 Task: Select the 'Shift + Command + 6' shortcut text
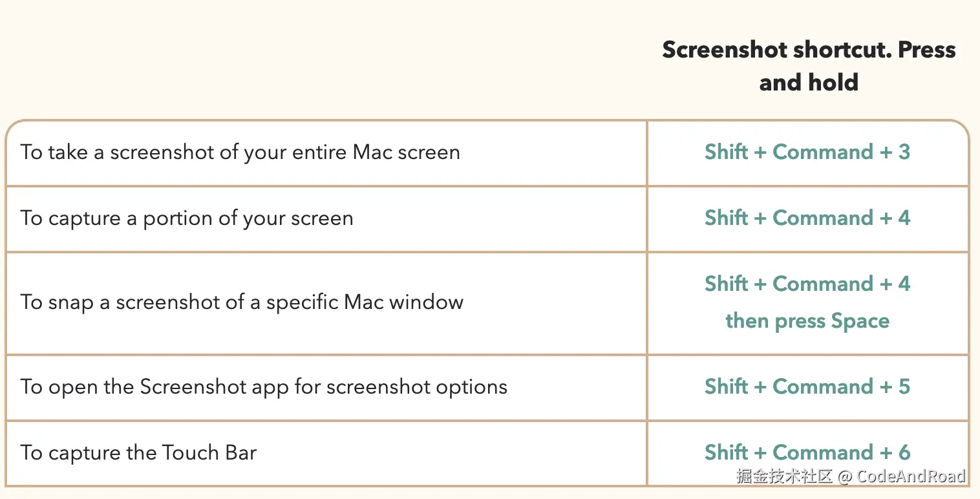[x=807, y=452]
